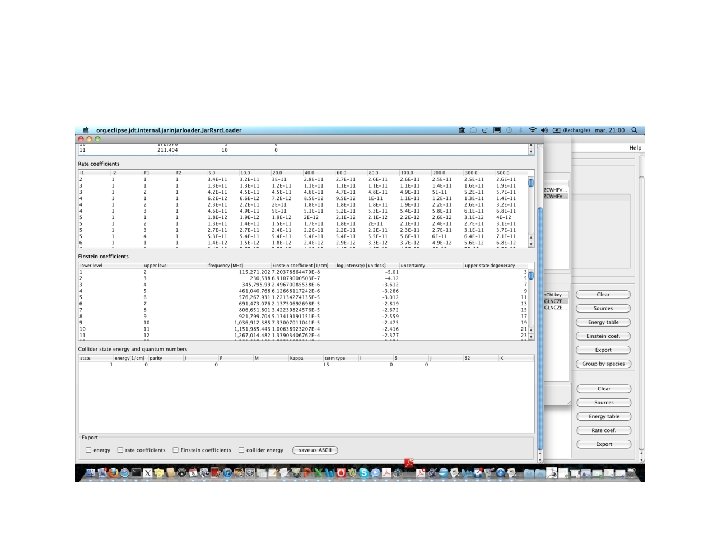This screenshot has height=540, width=720.
Task: Click uncertainty column header
Action: [431, 265]
